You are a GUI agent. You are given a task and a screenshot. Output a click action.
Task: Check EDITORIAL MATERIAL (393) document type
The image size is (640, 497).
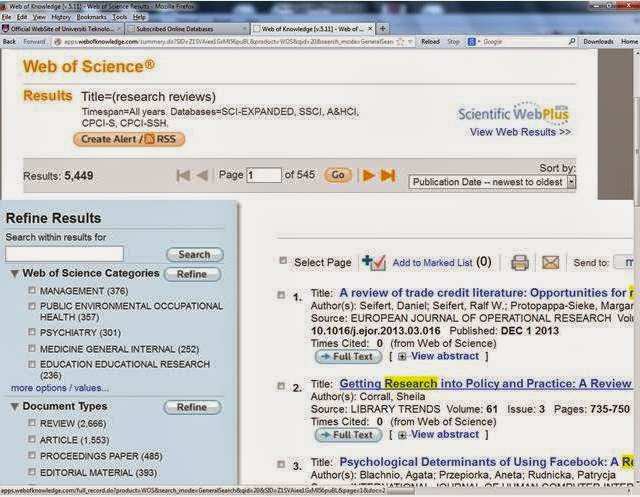32,472
